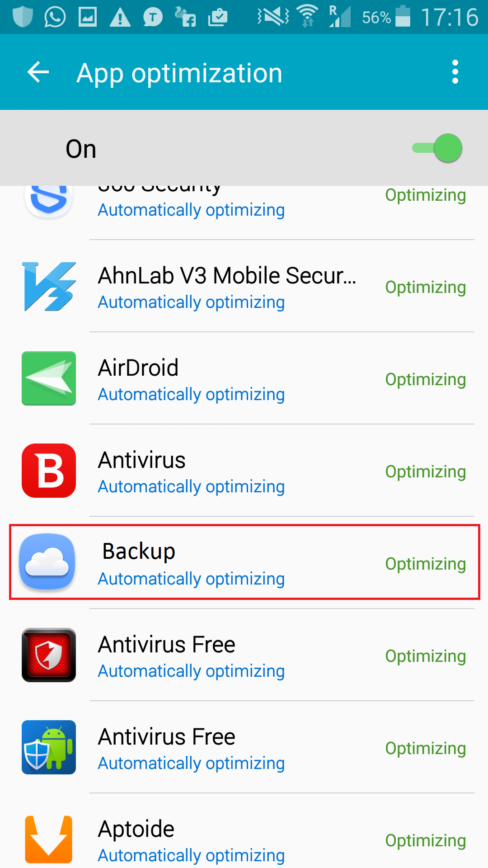Viewport: 488px width, 868px height.
Task: Tap the red B Antivirus icon
Action: (49, 471)
